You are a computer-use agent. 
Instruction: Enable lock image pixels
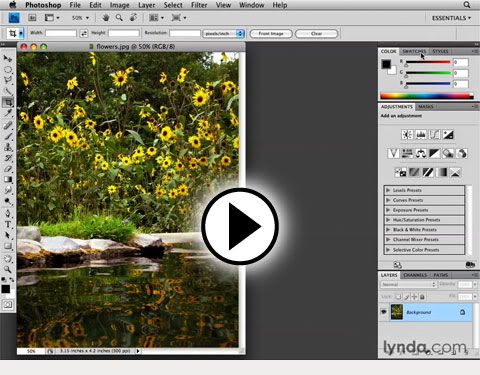[x=406, y=296]
